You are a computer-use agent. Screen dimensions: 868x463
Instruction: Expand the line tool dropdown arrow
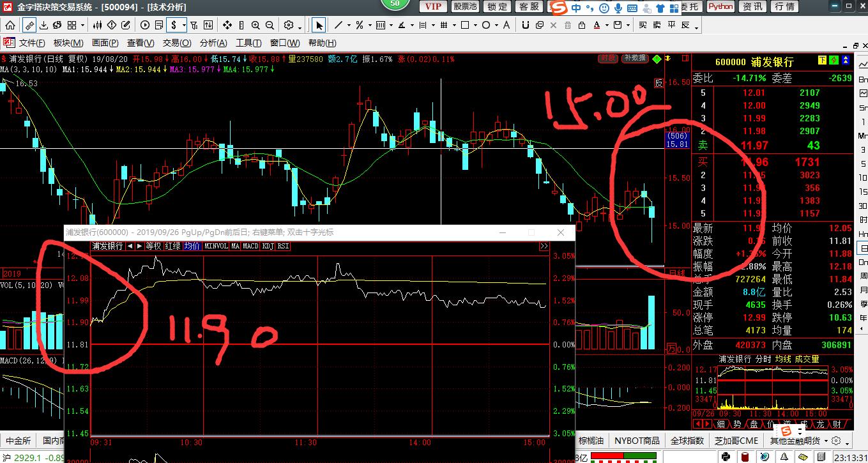point(349,25)
